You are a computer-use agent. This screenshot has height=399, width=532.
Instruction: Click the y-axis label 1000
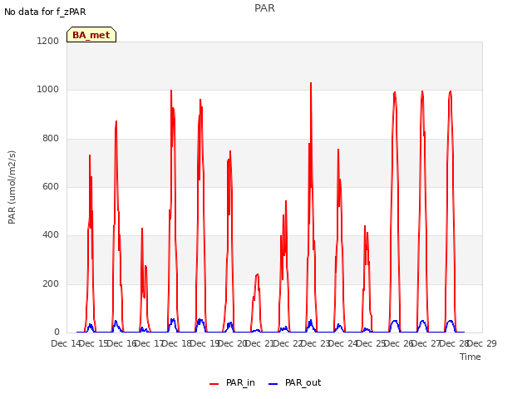pyautogui.click(x=48, y=90)
